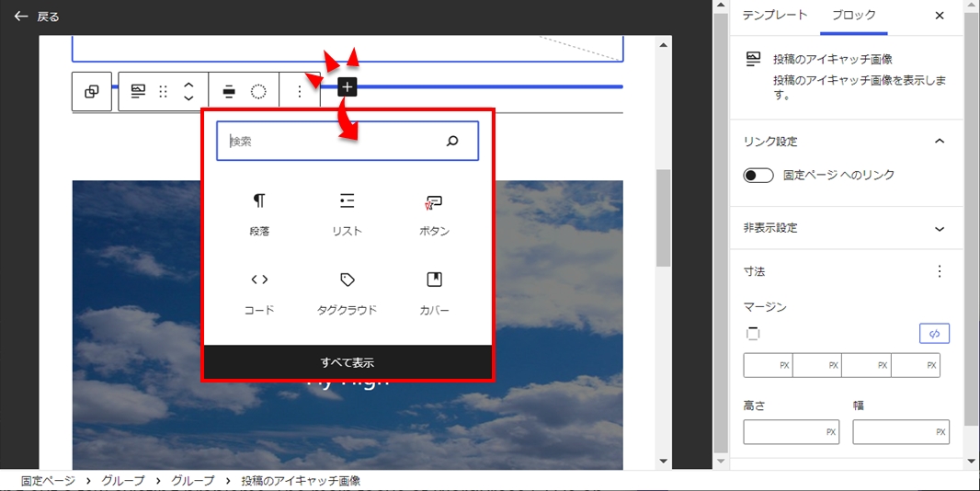Click the black plus block inserter button
Image resolution: width=980 pixels, height=491 pixels.
[347, 86]
